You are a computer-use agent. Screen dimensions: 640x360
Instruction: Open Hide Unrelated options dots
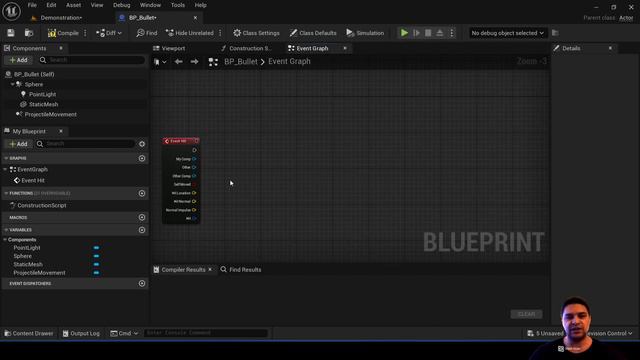click(x=220, y=33)
